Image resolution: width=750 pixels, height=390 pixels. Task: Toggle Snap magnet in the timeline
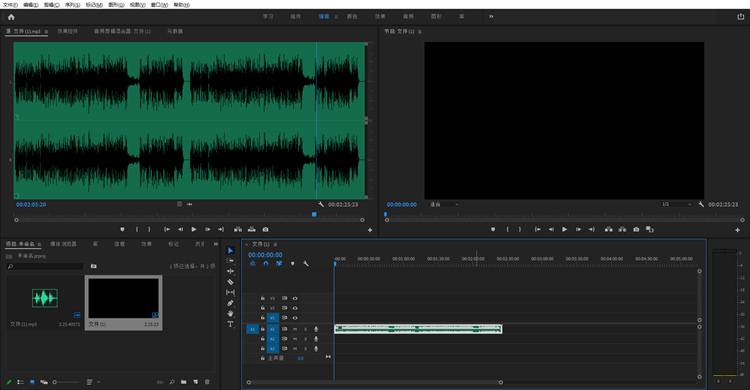click(x=266, y=264)
